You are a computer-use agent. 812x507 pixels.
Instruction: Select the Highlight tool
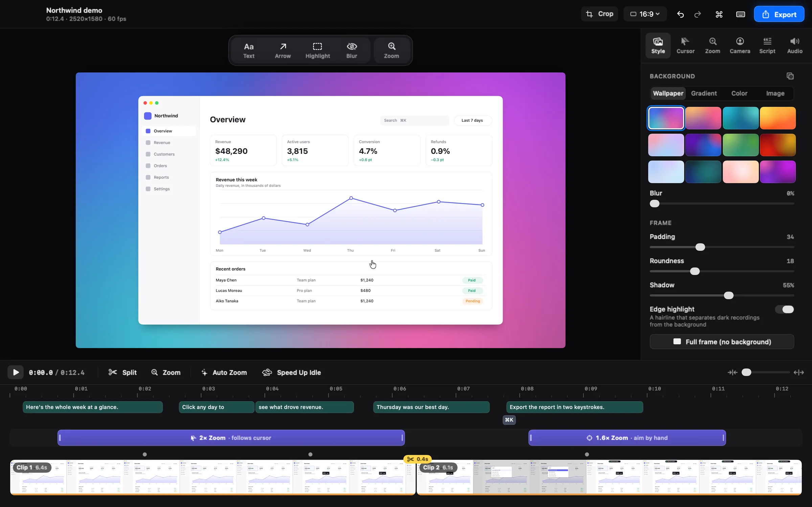(x=317, y=50)
